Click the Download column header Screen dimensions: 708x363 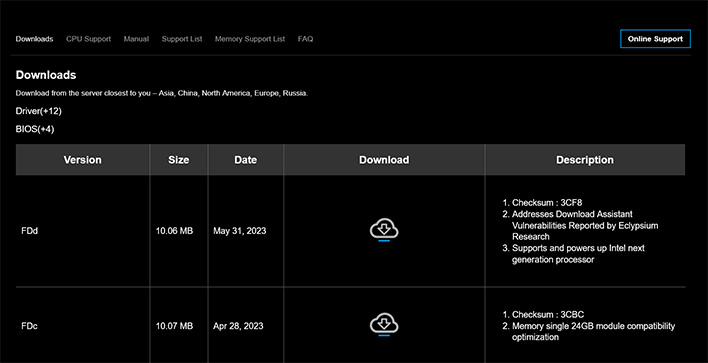(384, 160)
